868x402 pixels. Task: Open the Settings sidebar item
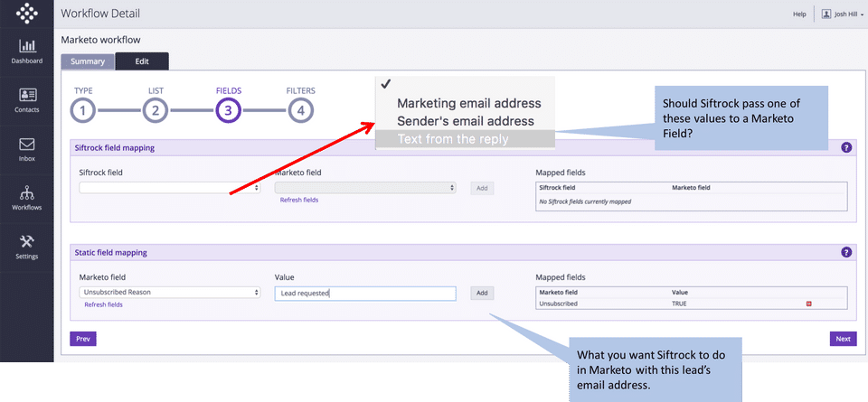coord(26,248)
